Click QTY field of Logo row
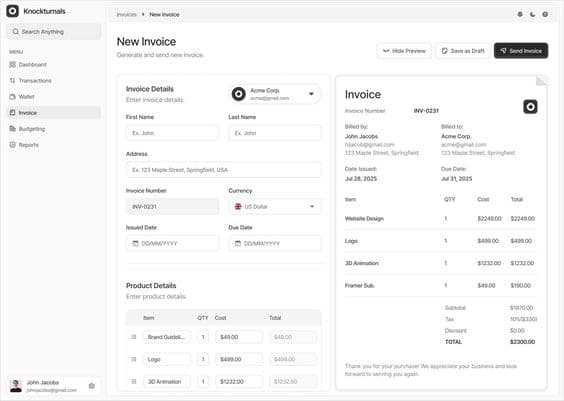The height and width of the screenshot is (401, 564). [203, 359]
